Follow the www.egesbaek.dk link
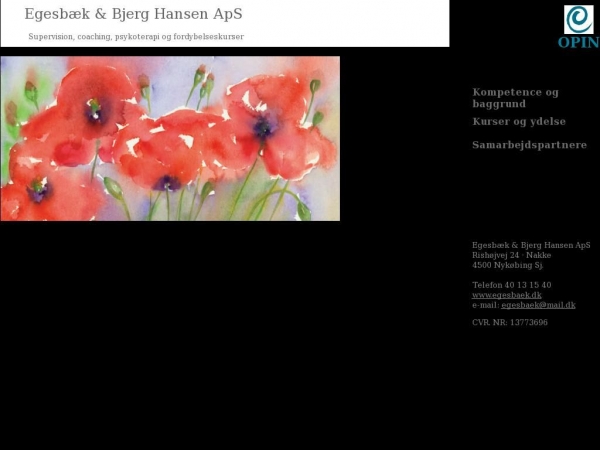600x450 pixels. 507,295
